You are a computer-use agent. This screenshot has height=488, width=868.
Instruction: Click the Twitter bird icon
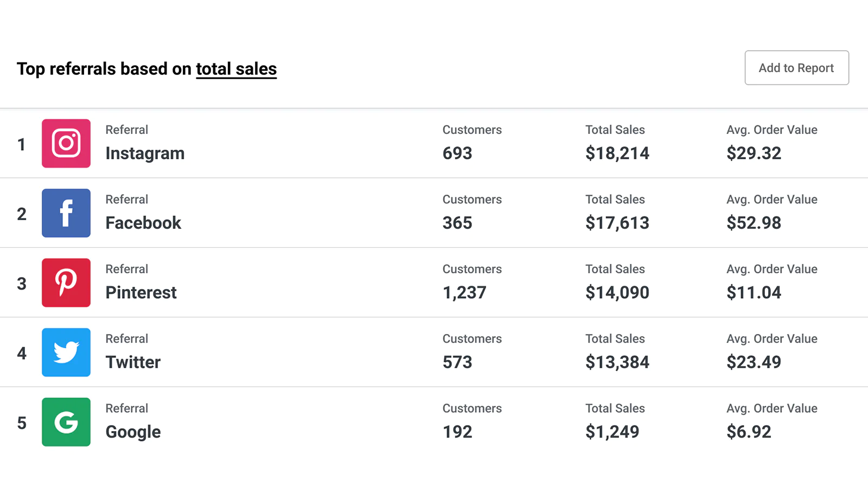66,352
